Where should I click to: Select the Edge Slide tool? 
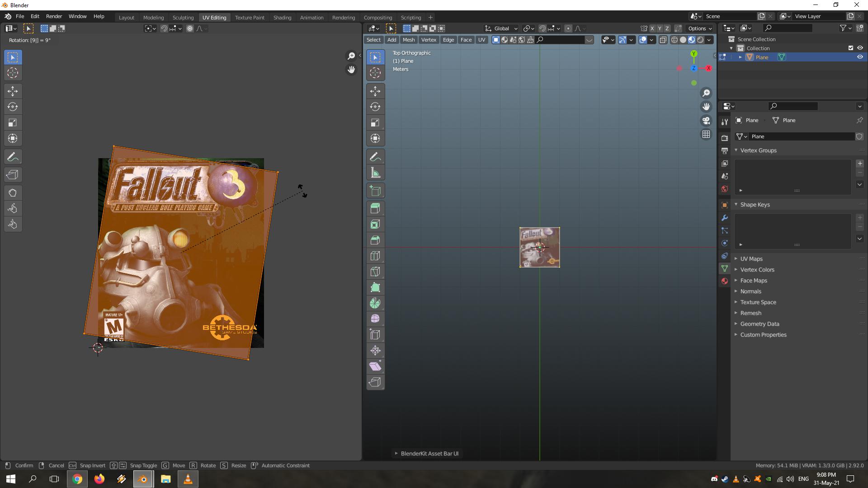tap(375, 335)
